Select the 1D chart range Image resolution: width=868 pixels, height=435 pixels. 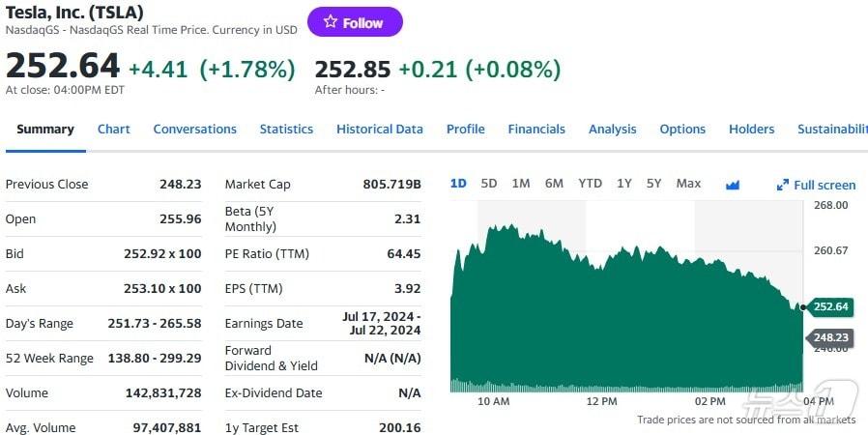point(458,184)
